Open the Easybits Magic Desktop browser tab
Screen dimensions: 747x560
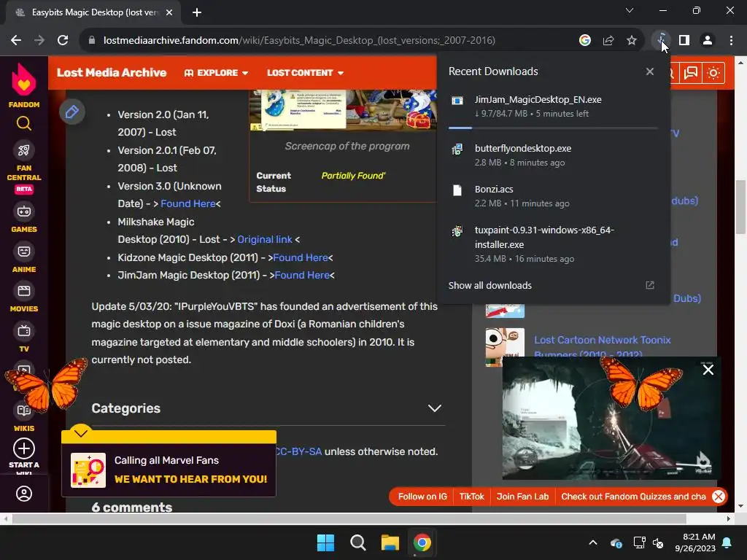click(93, 12)
